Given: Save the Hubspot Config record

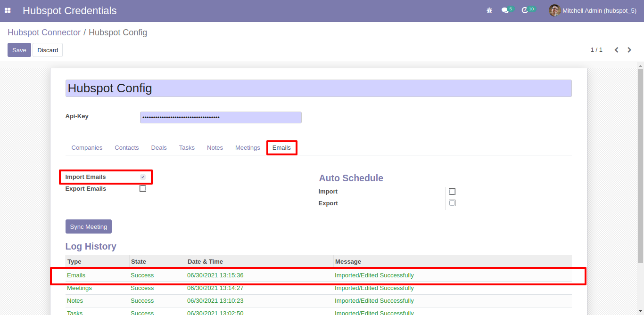Looking at the screenshot, I should pyautogui.click(x=19, y=50).
